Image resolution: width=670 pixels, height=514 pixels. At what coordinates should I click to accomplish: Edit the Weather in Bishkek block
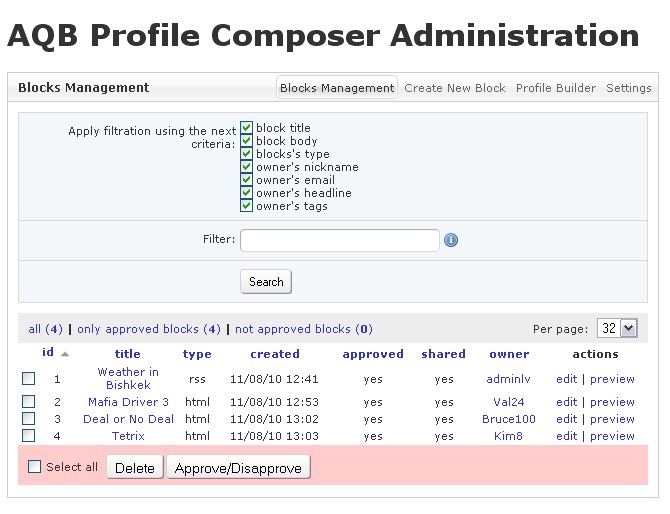[x=567, y=379]
